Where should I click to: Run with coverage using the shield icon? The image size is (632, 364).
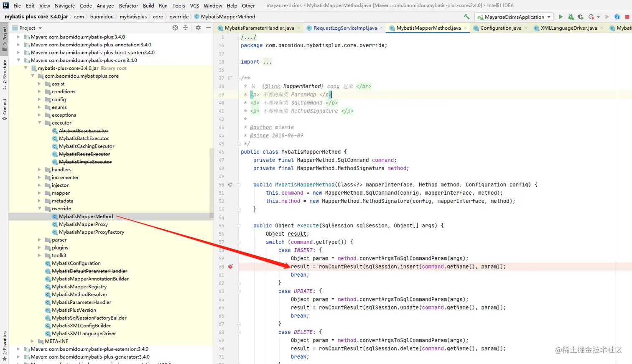[x=581, y=17]
